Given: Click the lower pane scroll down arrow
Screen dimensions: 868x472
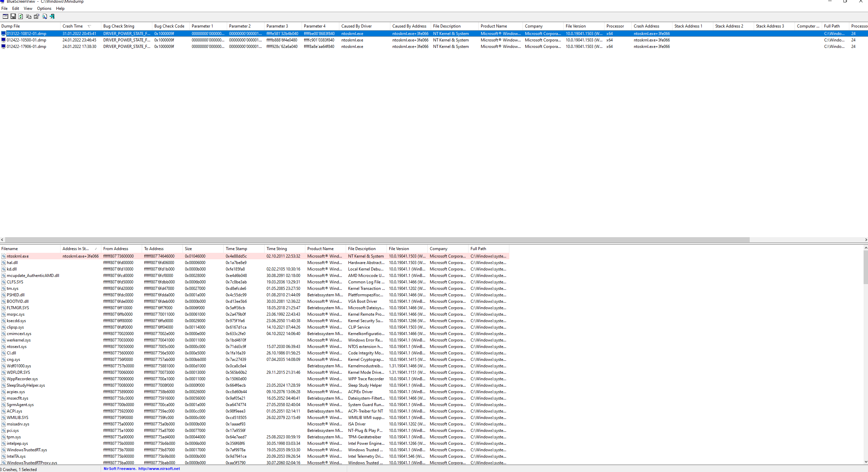Looking at the screenshot, I should click(866, 461).
